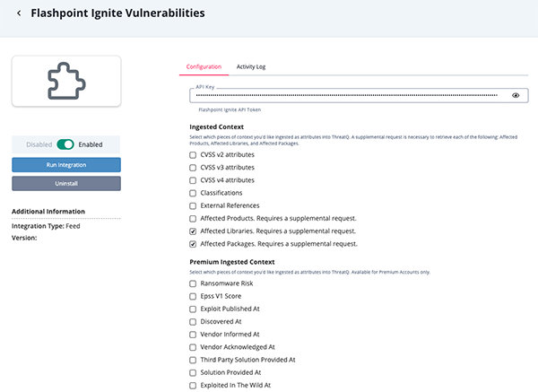
Task: Click the 'Disabled' label beside the switch
Action: [39, 144]
